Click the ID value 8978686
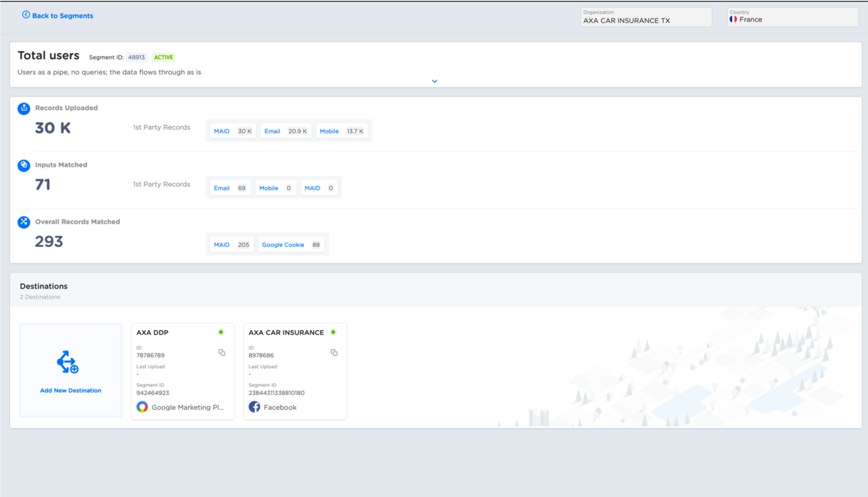868x497 pixels. click(261, 355)
